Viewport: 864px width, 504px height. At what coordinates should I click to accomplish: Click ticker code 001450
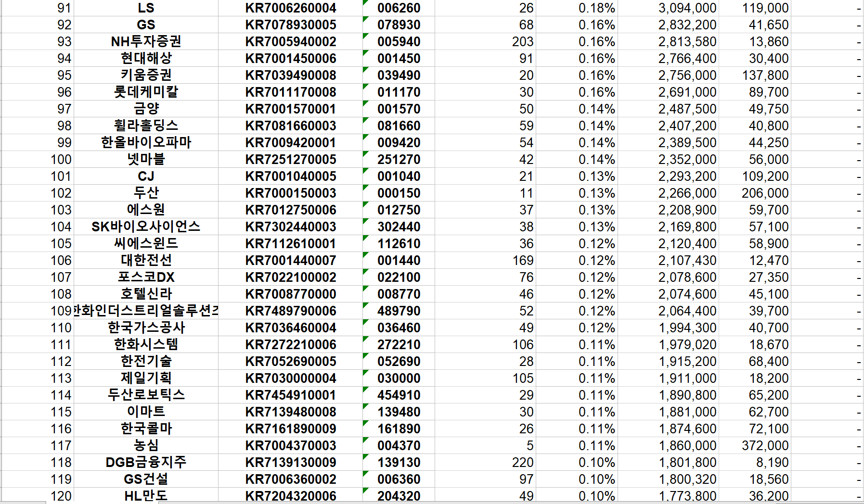399,59
